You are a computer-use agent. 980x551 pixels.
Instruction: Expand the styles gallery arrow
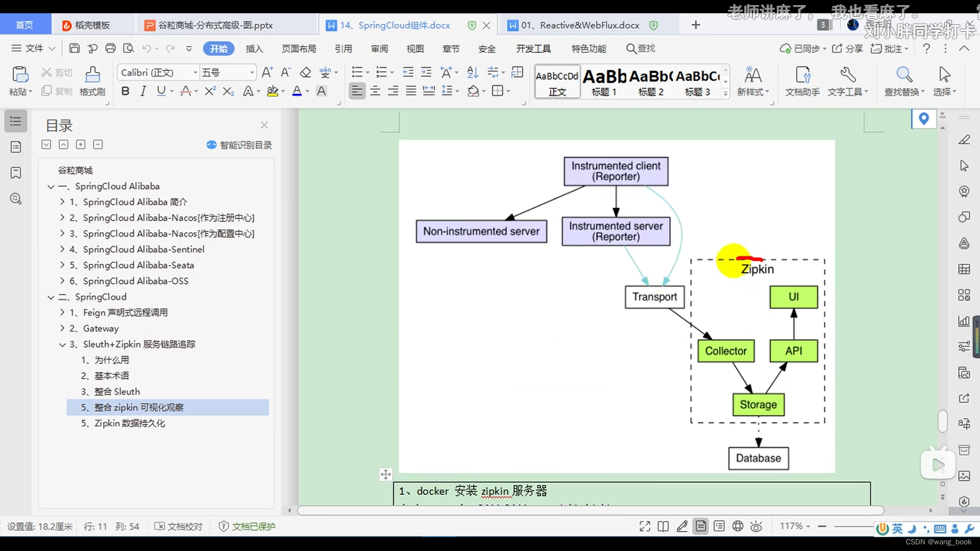[725, 93]
